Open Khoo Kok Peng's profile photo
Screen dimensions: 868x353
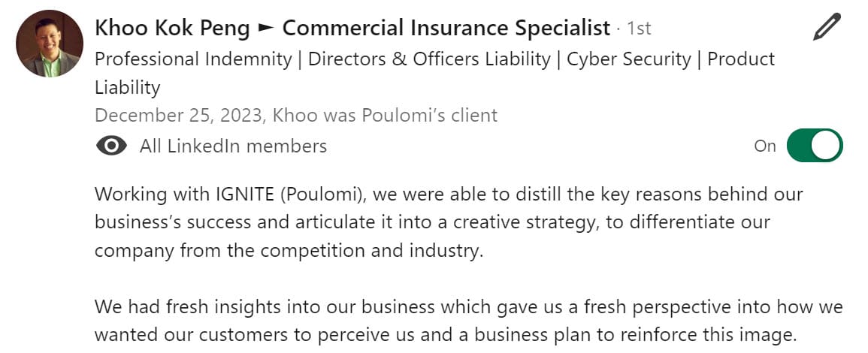50,43
